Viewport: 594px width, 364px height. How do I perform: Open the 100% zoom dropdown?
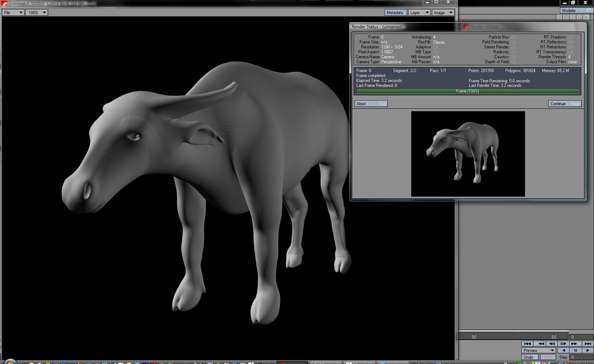37,12
